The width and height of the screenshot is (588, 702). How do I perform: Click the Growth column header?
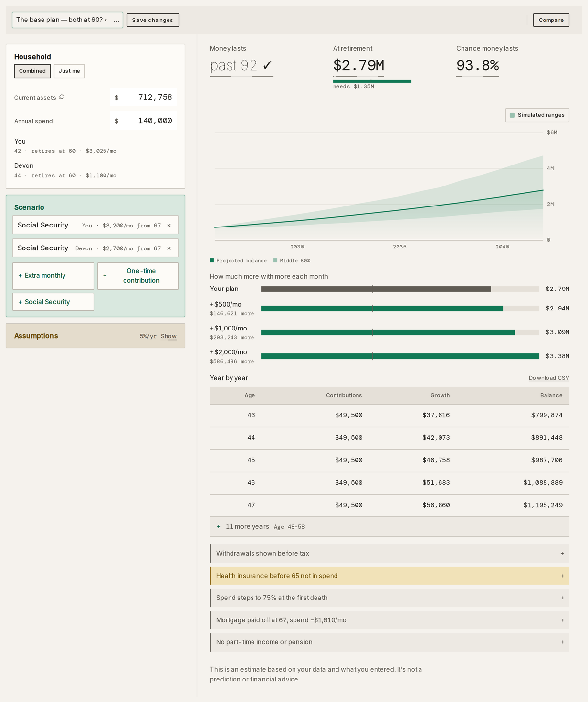tap(440, 396)
